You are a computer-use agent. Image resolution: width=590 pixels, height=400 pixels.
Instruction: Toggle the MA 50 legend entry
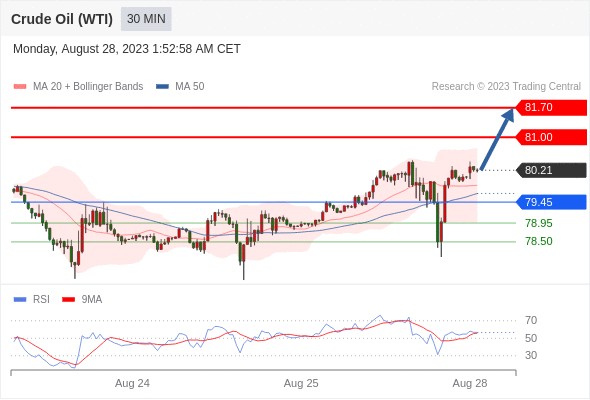tap(180, 87)
